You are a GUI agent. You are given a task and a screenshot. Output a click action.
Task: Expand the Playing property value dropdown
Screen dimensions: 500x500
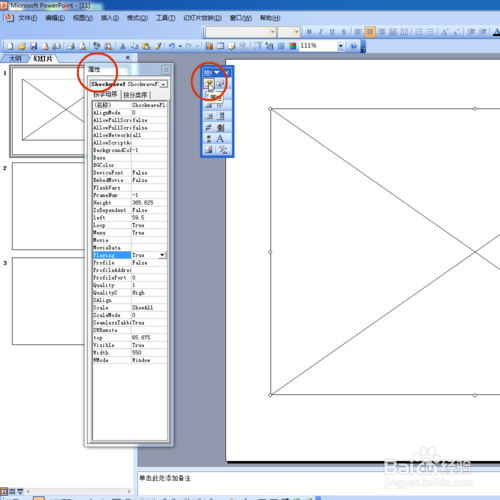162,255
